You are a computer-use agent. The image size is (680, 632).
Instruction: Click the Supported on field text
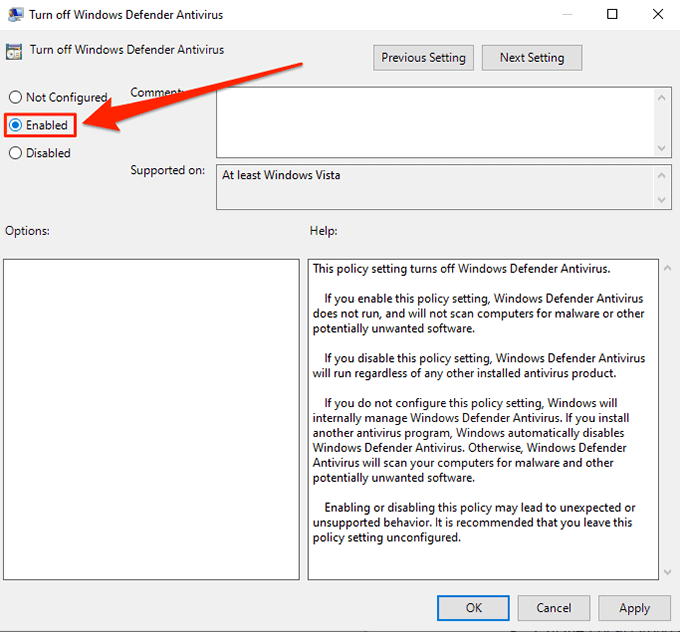pos(281,175)
